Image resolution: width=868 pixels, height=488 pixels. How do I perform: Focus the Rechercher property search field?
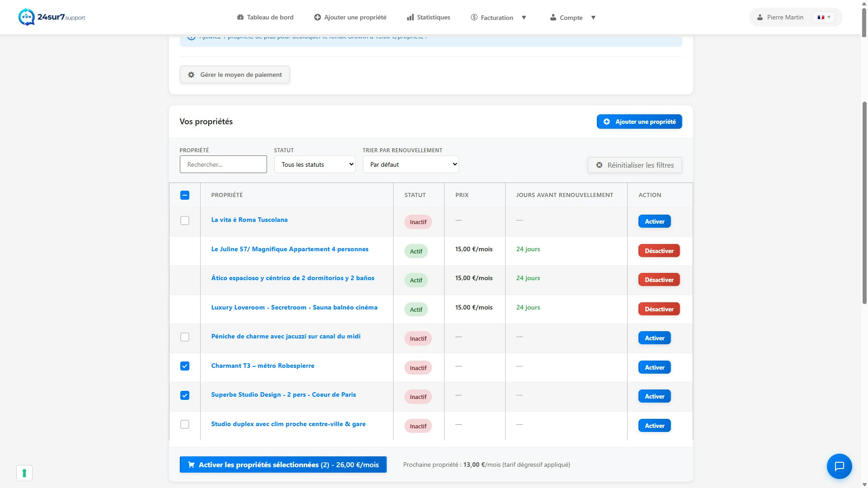pos(223,164)
